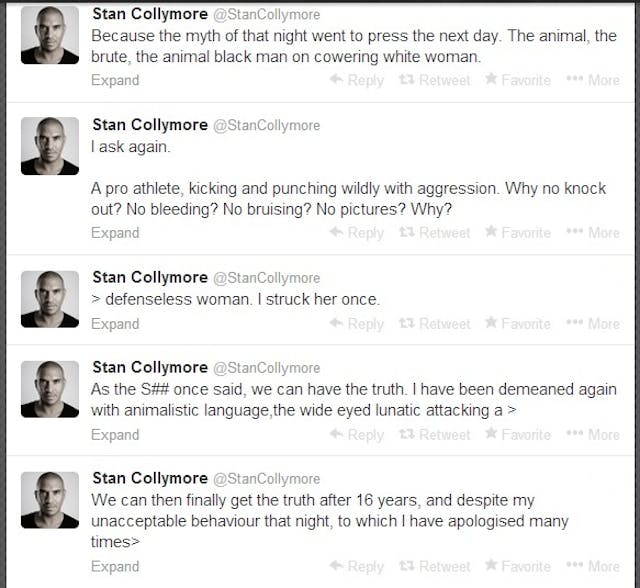Retweet the 'I ask again' tweet
Screen dimensions: 640x588
436,233
